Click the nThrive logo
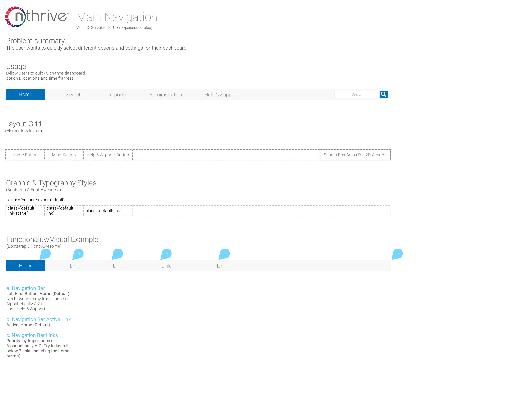The height and width of the screenshot is (417, 532). (37, 17)
